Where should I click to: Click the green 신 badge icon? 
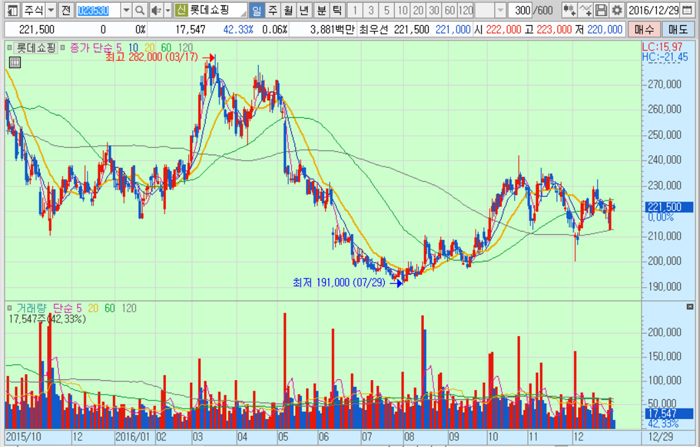tap(181, 10)
